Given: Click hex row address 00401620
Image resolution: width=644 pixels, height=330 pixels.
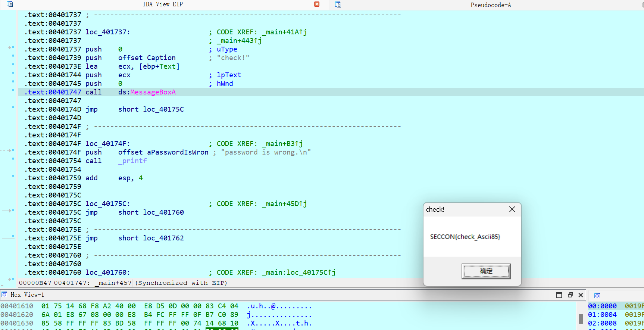Looking at the screenshot, I should coord(17,315).
